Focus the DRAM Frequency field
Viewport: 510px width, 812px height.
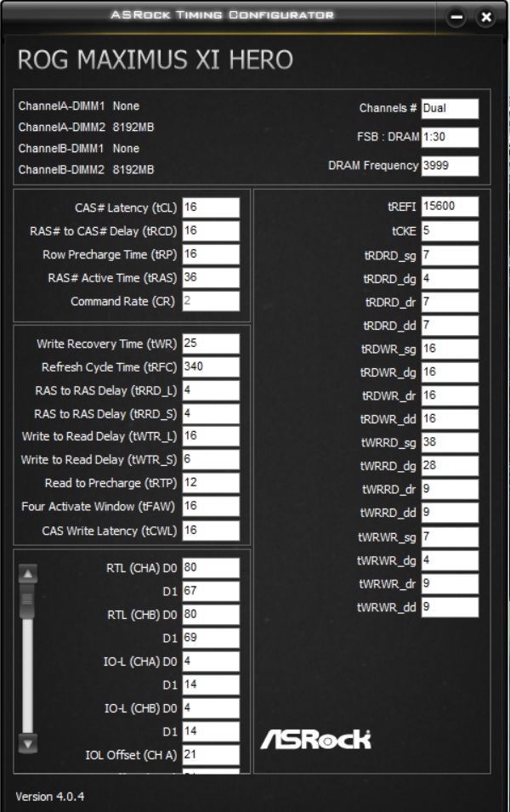tap(450, 167)
